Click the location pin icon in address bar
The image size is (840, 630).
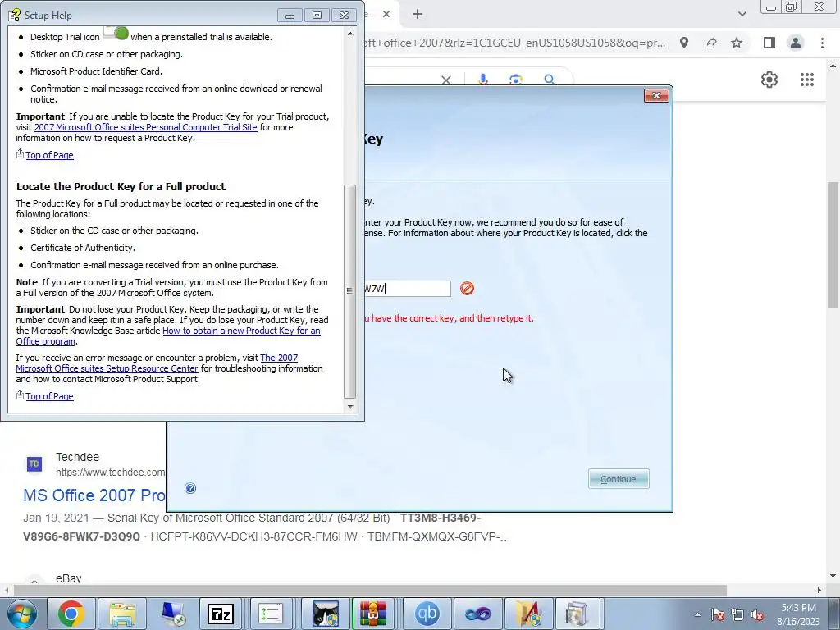click(684, 43)
